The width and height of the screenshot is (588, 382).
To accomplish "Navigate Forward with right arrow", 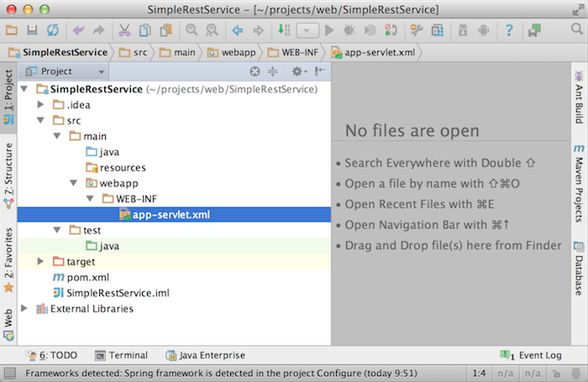I will [x=259, y=30].
